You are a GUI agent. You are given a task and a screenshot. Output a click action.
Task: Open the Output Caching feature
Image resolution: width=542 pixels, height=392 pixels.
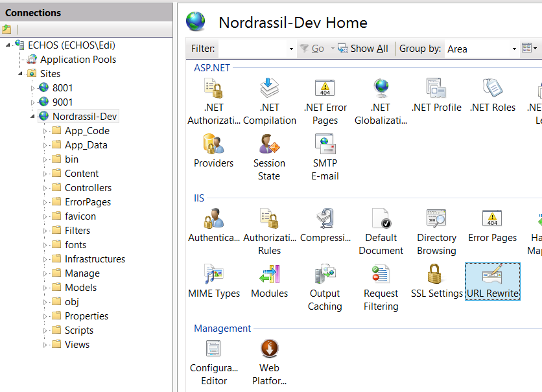pyautogui.click(x=325, y=288)
